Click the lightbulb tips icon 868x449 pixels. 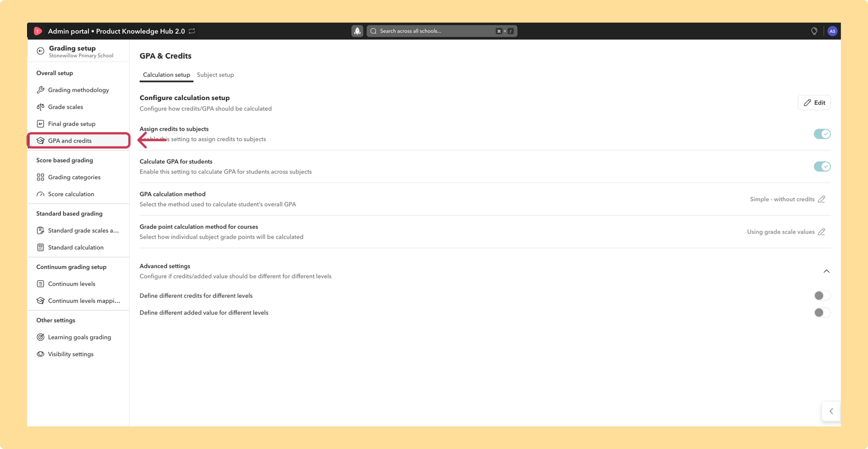[814, 31]
